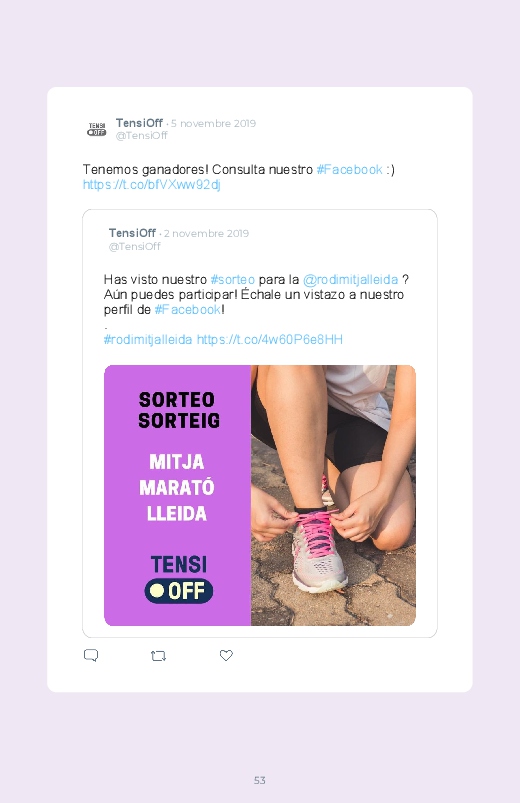Click the TensiOff name on main tweet
Image resolution: width=520 pixels, height=803 pixels.
pos(139,123)
